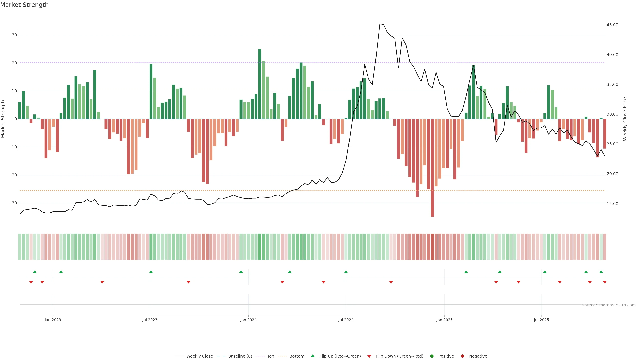
Task: Click the red Flip Down triangle legend icon
Action: [x=369, y=356]
